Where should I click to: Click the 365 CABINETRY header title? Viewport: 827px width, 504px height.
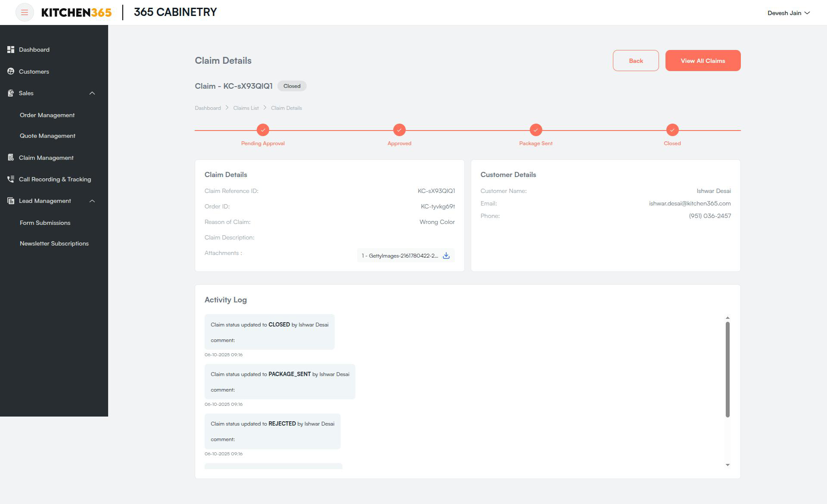click(175, 12)
